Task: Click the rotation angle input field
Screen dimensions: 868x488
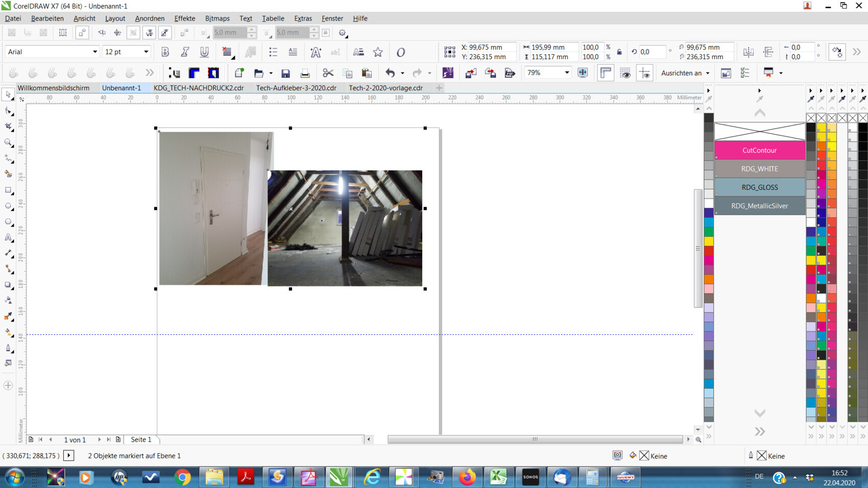Action: coord(652,52)
